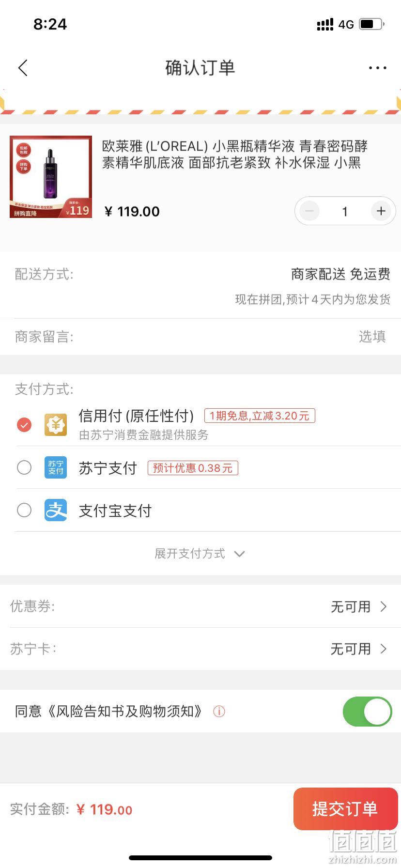This screenshot has height=868, width=401.
Task: Select the 支付宝支付 radio button
Action: [x=24, y=510]
